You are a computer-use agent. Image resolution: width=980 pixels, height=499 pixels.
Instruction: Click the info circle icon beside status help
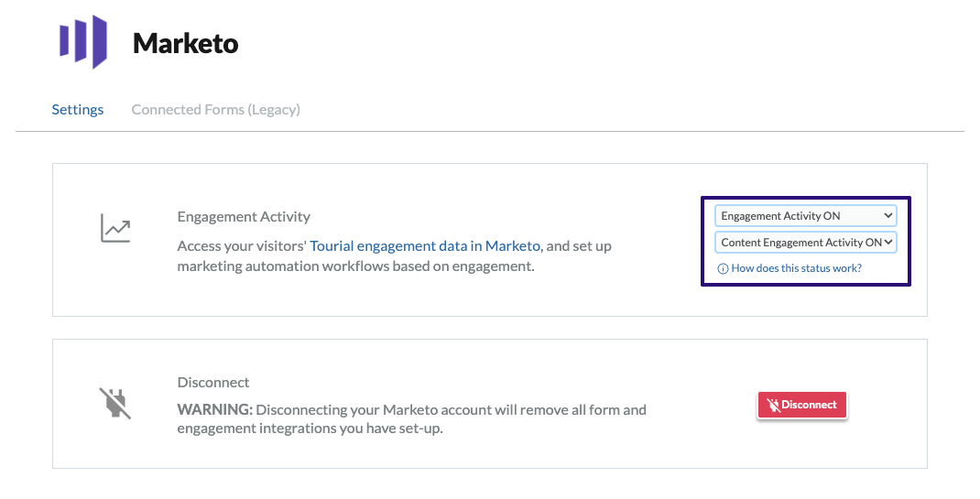click(723, 268)
